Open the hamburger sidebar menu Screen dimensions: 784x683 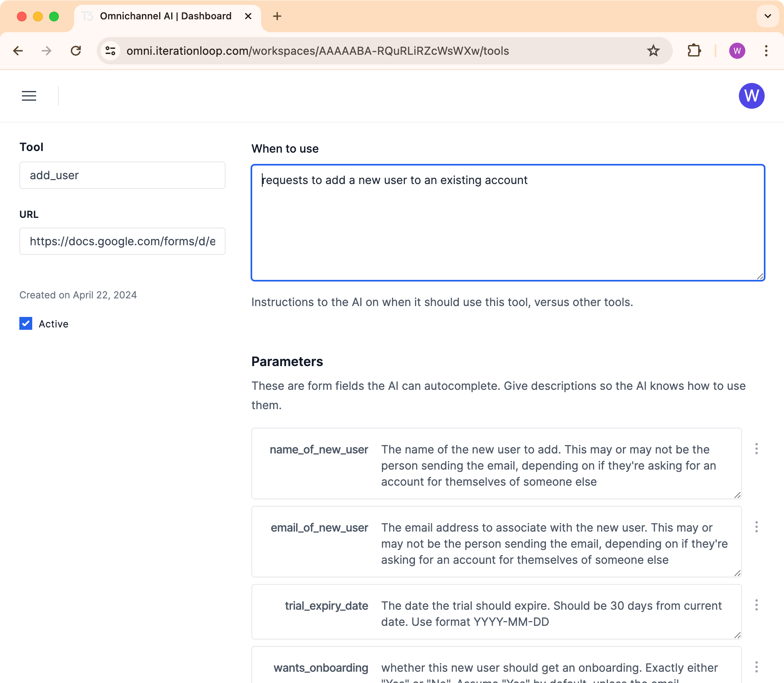point(29,96)
